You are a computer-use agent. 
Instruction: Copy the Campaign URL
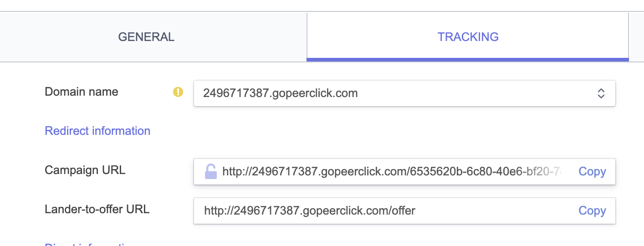pos(592,172)
